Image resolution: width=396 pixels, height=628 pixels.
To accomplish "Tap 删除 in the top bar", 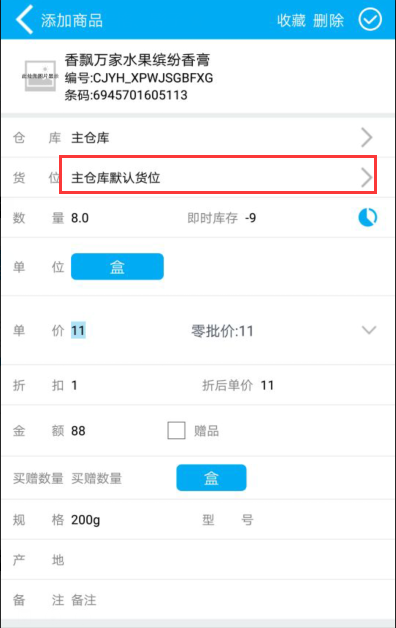I will 328,20.
